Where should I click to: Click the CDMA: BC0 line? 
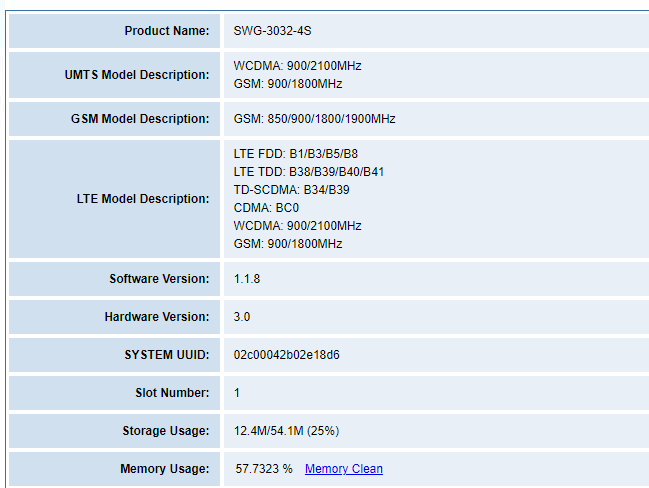coord(266,208)
